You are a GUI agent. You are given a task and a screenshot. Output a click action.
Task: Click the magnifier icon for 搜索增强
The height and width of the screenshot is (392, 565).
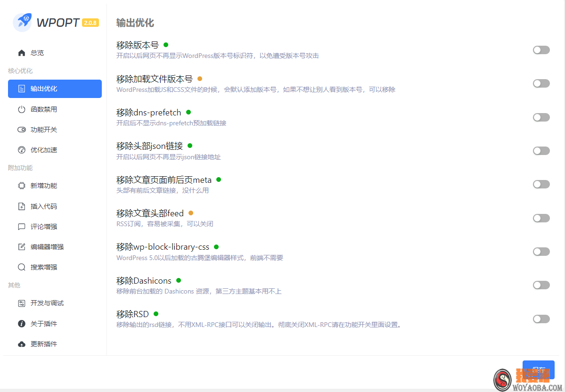22,267
